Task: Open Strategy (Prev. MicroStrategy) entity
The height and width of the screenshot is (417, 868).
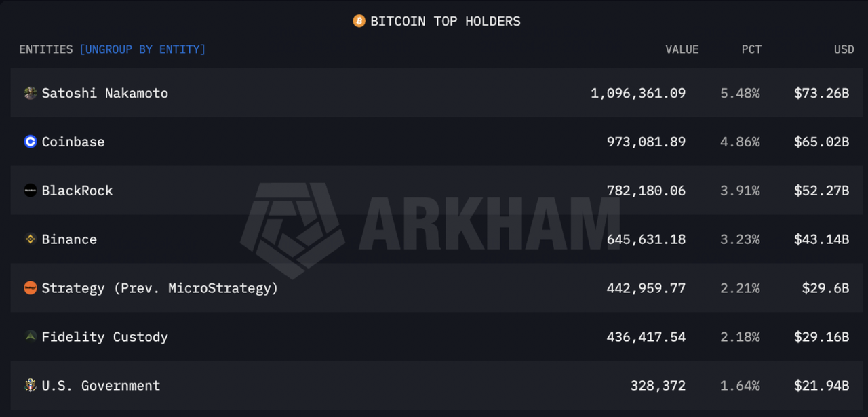Action: coord(160,288)
